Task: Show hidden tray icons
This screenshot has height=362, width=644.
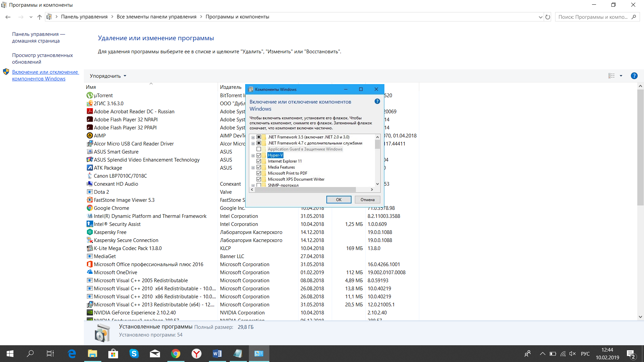Action: [x=542, y=354]
